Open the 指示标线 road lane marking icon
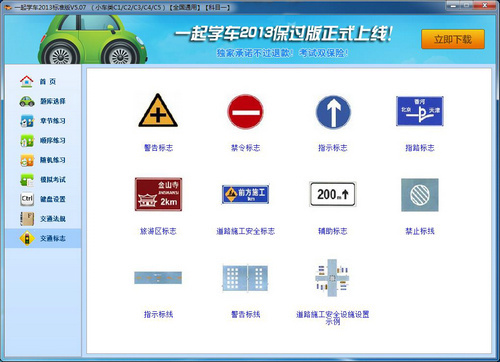This screenshot has width=500, height=362. tap(158, 278)
